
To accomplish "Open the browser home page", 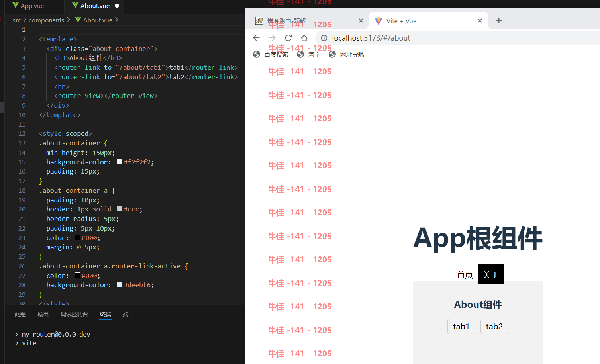I will [x=304, y=38].
